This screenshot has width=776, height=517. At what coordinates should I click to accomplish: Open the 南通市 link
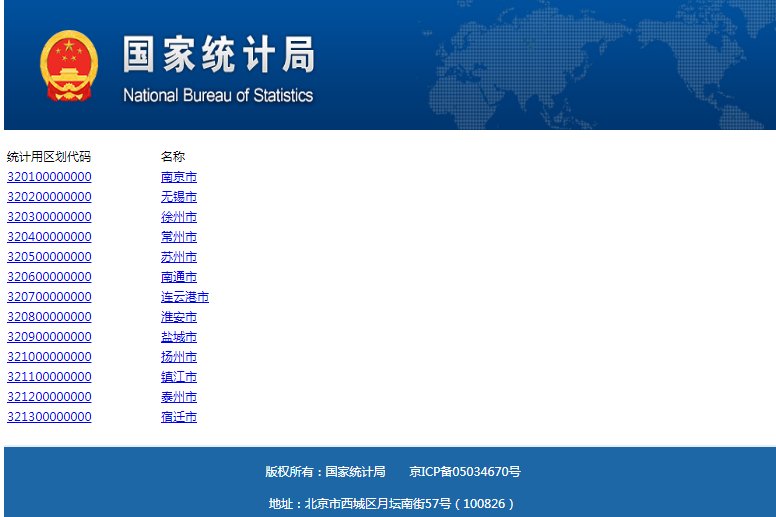coord(179,277)
